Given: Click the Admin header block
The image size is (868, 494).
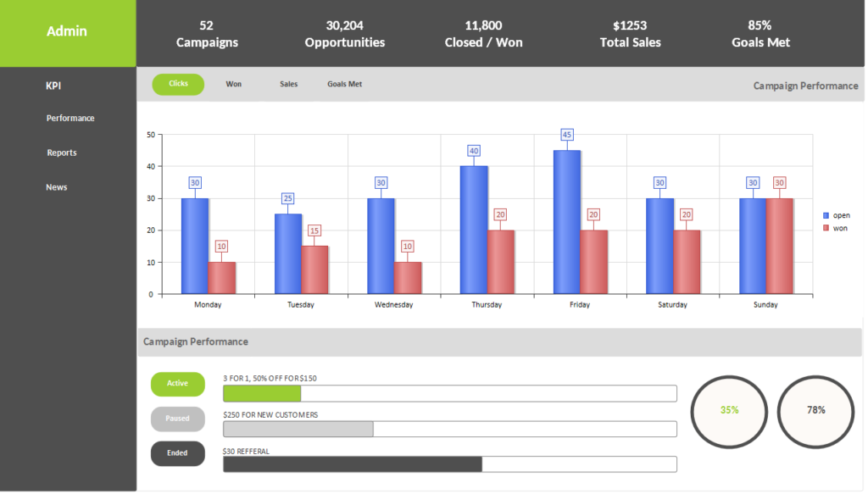Looking at the screenshot, I should (x=67, y=32).
